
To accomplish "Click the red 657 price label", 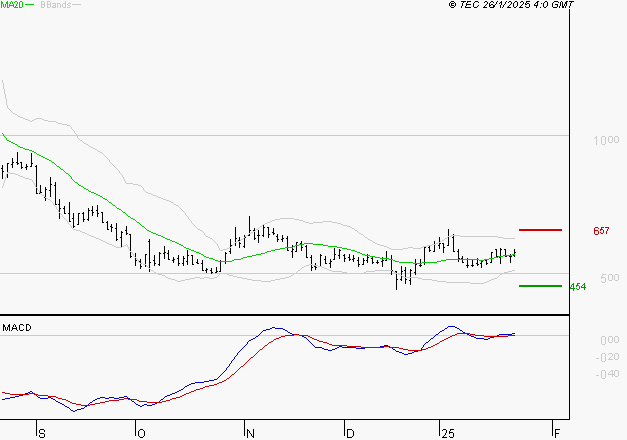I will [601, 231].
